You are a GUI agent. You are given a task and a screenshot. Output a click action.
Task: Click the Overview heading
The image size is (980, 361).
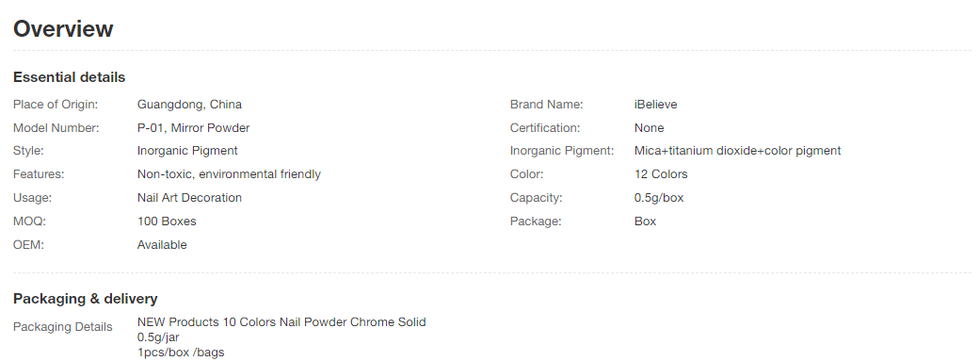coord(63,29)
